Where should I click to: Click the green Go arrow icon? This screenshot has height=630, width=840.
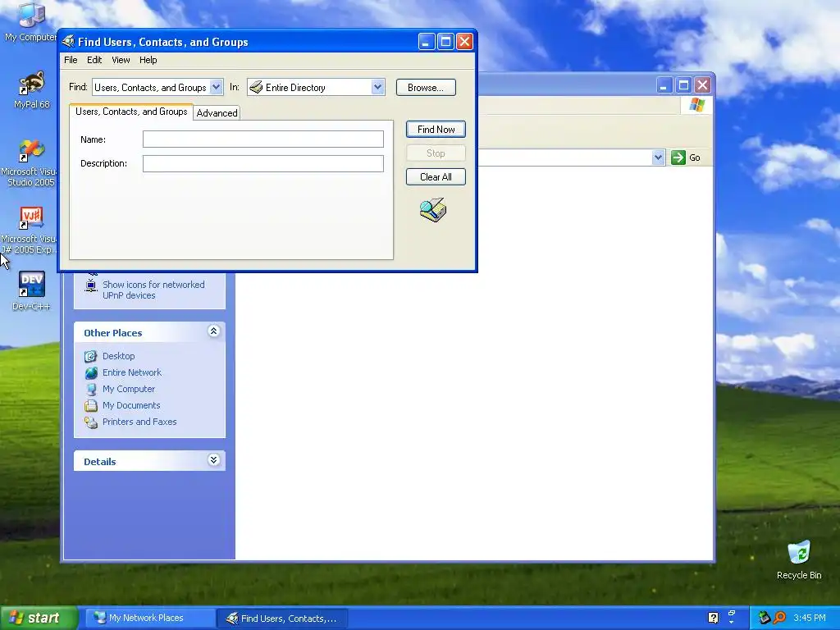tap(678, 157)
